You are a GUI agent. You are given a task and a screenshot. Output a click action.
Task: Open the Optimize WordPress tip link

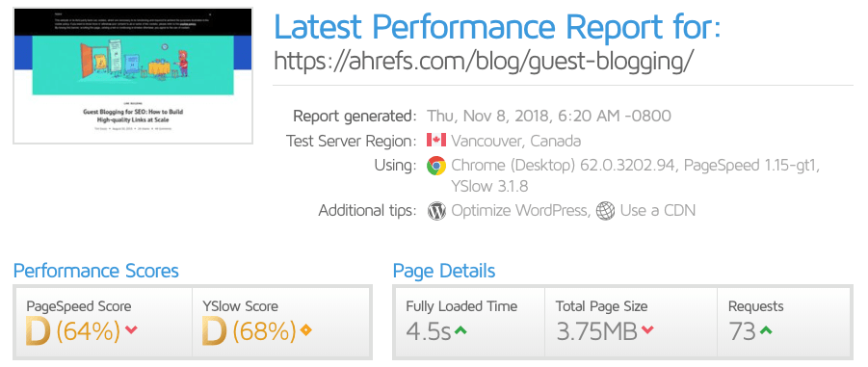coord(519,211)
